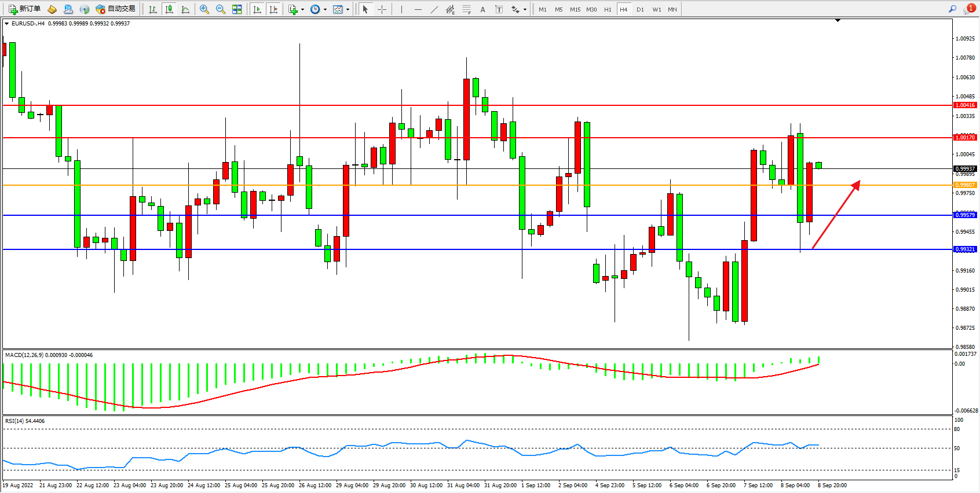
Task: Switch chart to line chart mode
Action: [x=185, y=9]
